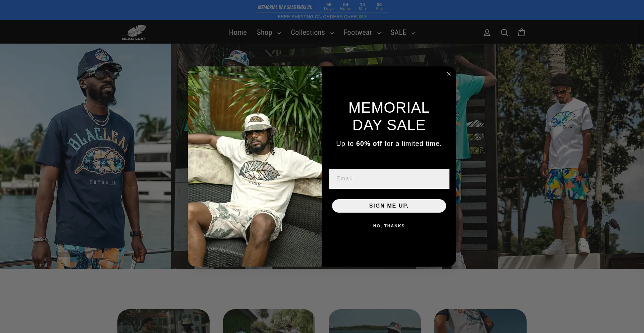Expand the SALE dropdown menu

403,33
